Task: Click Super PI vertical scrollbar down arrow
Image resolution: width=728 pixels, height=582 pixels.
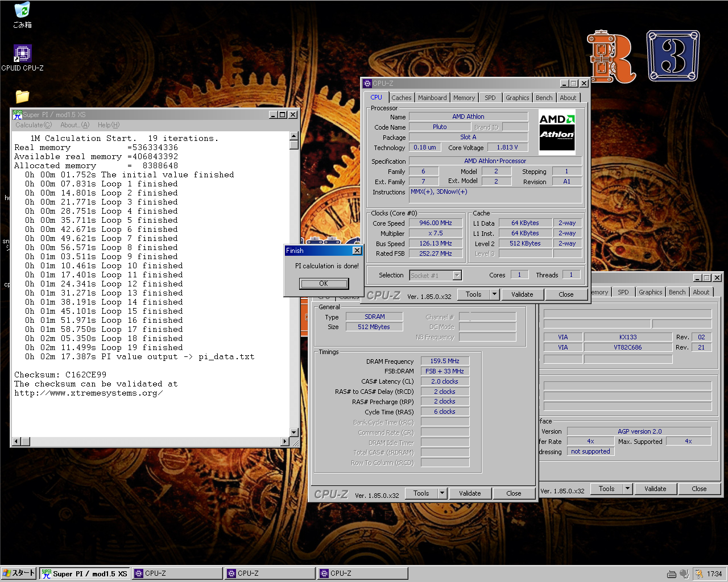Action: (294, 433)
